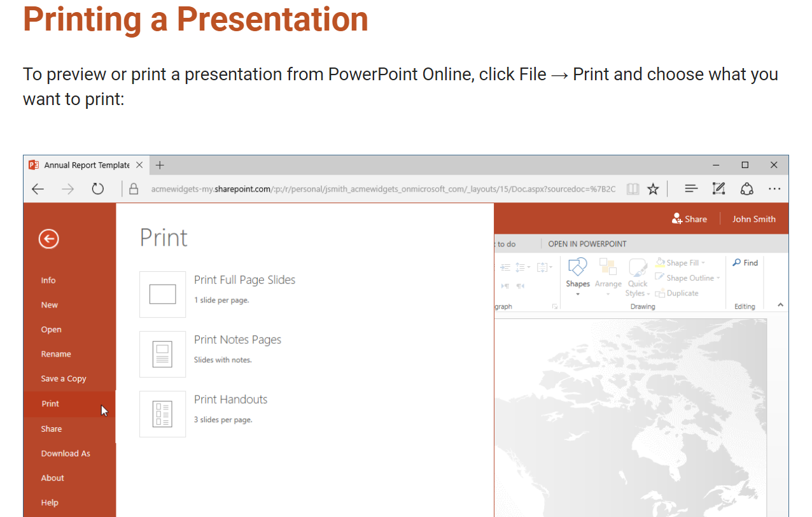Click the browser share icon
This screenshot has width=812, height=517.
point(747,189)
